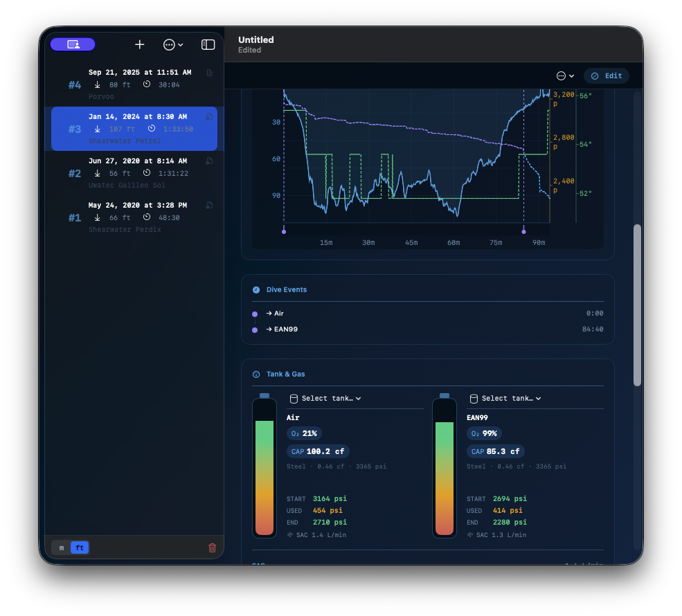Viewport: 682px width, 616px height.
Task: Click the vertical scrollbar in detail pane
Action: [x=637, y=305]
